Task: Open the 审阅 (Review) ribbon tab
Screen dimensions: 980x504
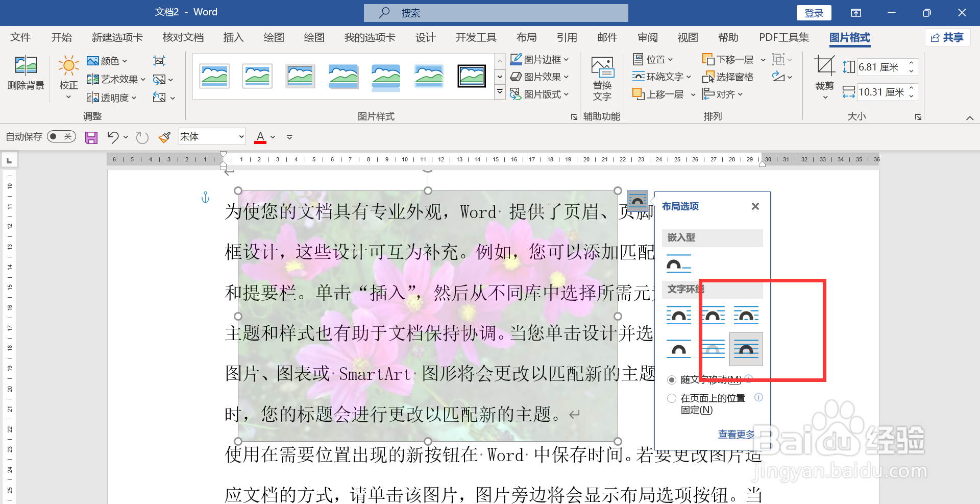Action: [x=647, y=37]
